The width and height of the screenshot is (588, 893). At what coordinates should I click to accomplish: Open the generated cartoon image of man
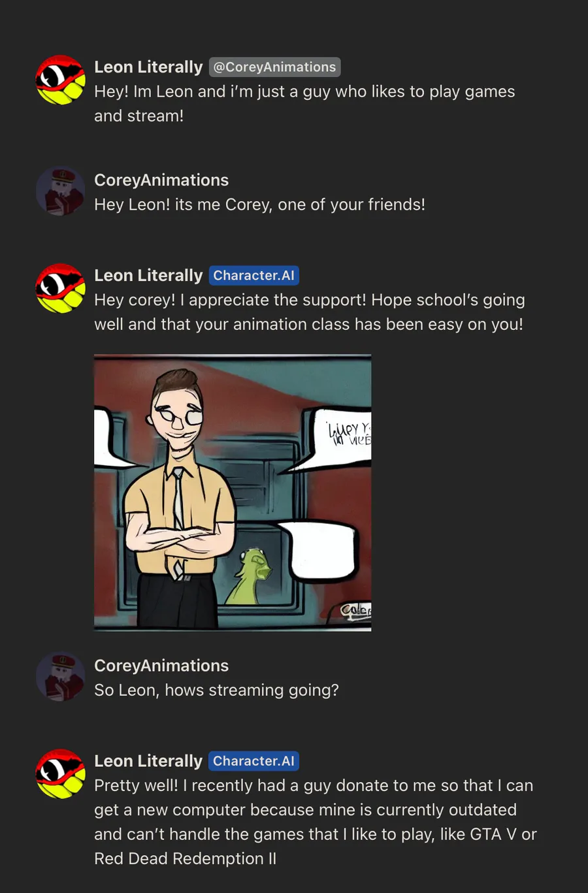233,493
